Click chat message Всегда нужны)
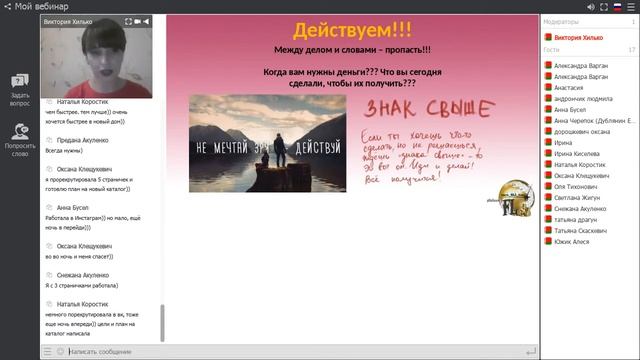 [x=64, y=151]
